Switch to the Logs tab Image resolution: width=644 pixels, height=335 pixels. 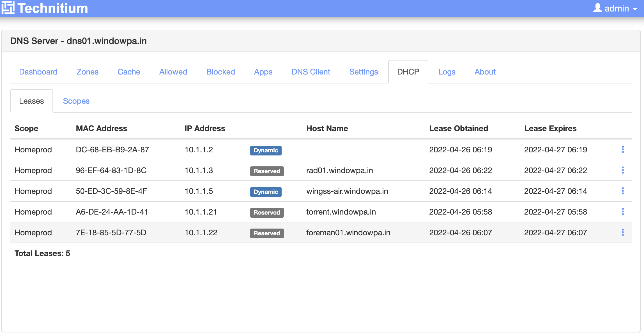tap(447, 72)
